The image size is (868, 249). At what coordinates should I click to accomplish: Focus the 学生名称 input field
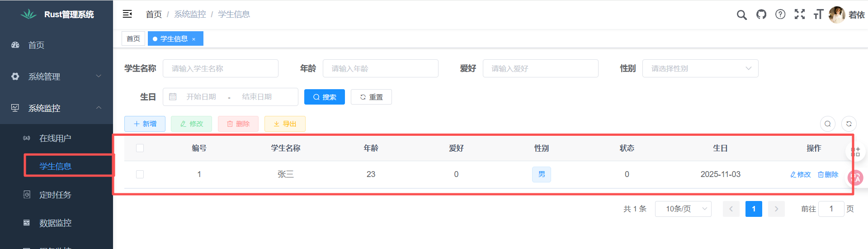(220, 68)
